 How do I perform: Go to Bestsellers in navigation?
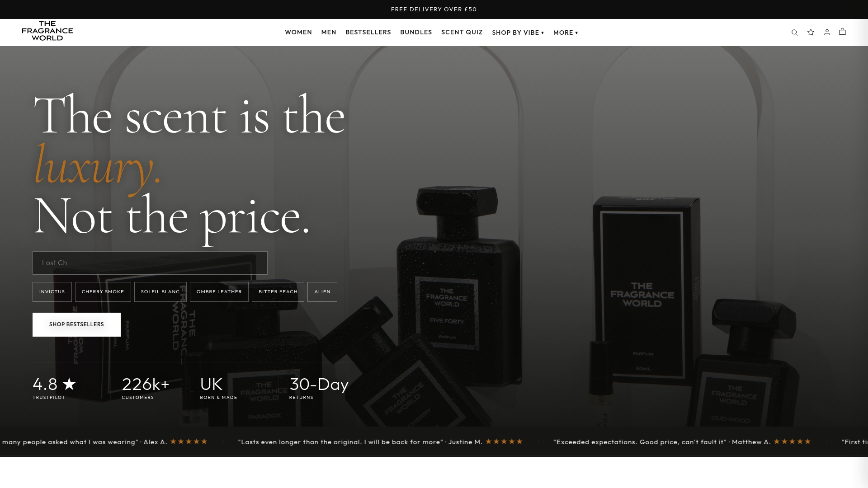click(x=368, y=32)
